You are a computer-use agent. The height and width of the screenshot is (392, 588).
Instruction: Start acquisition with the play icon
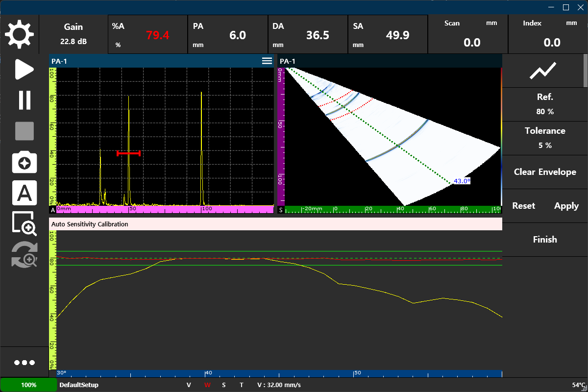(24, 70)
